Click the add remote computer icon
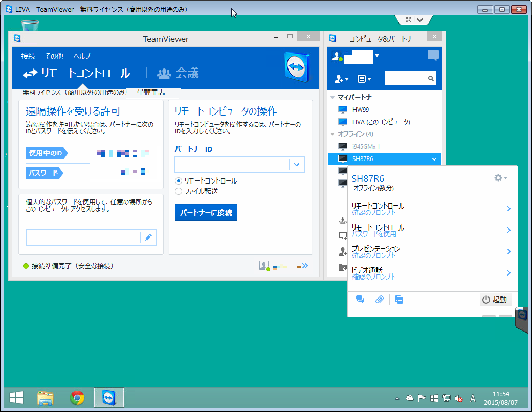 (342, 236)
